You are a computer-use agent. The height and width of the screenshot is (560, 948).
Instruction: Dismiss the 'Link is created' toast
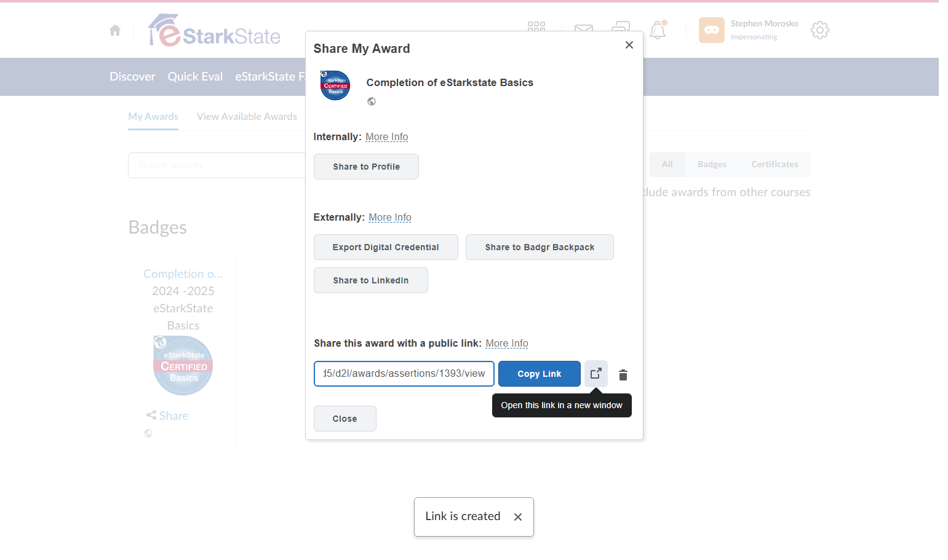click(518, 517)
